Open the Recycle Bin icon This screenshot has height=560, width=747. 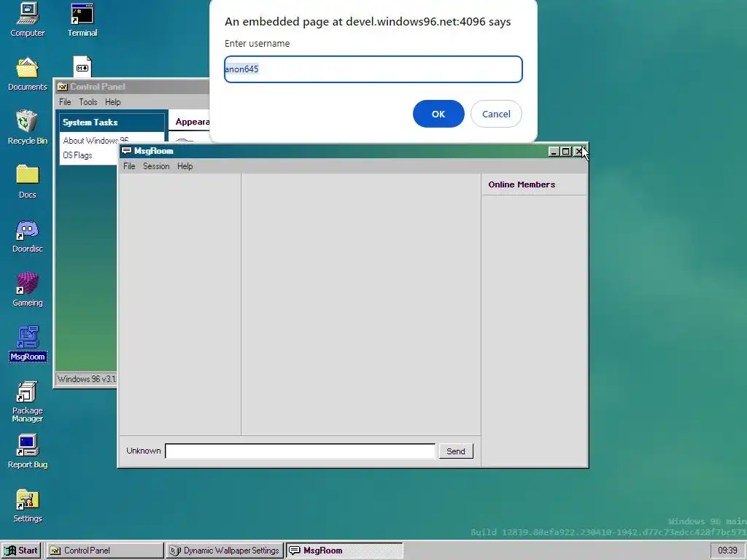[27, 128]
